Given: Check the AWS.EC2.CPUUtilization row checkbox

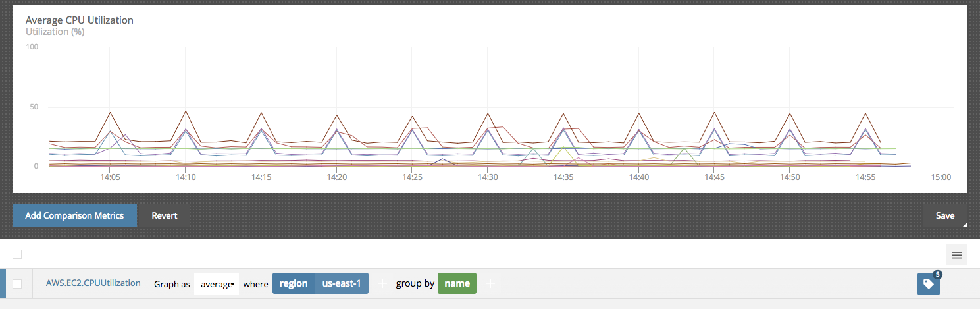Looking at the screenshot, I should pos(17,284).
